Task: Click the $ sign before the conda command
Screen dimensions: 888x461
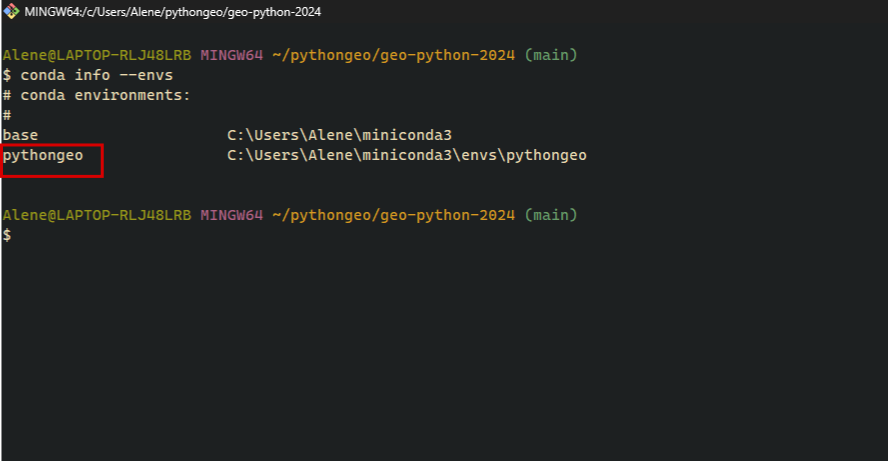Action: coord(7,75)
